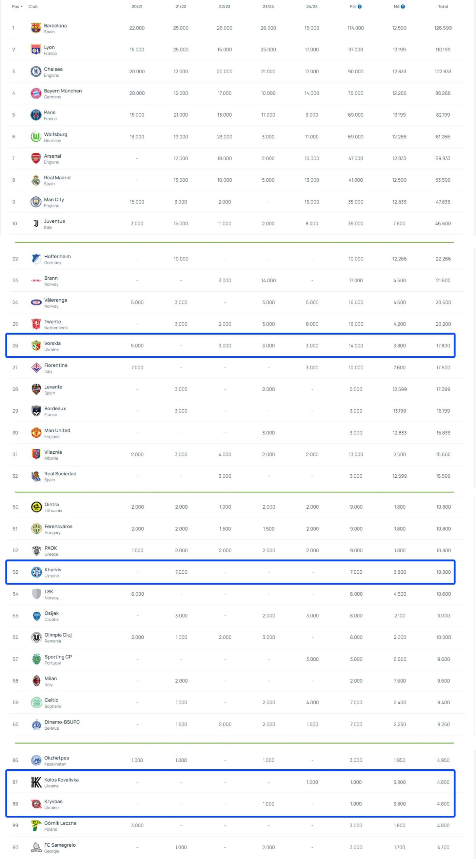Click the Kolos Kovalivka club logo
Image resolution: width=476 pixels, height=868 pixels.
[36, 782]
